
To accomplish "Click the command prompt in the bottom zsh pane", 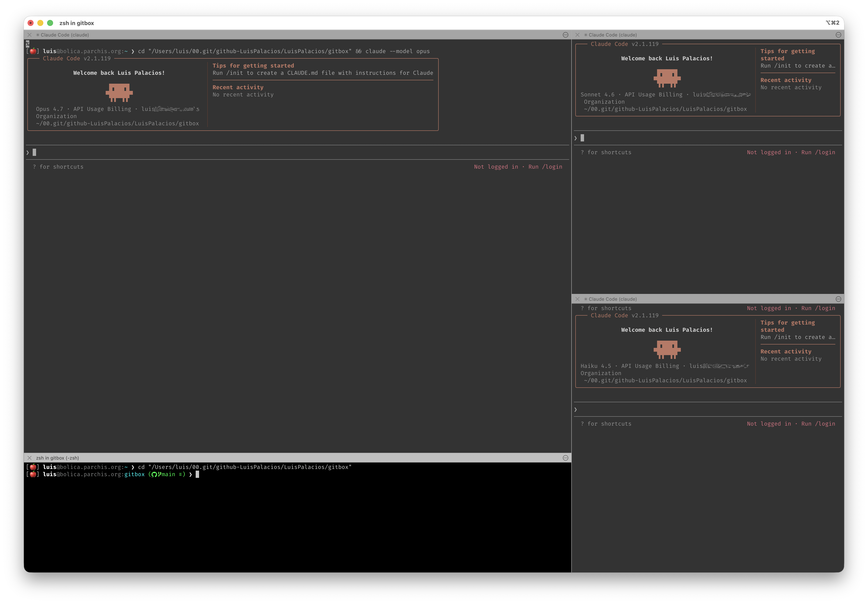I will click(197, 475).
